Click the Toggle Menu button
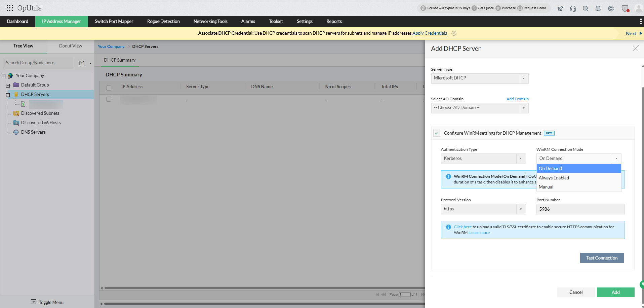This screenshot has width=644, height=308. point(47,302)
